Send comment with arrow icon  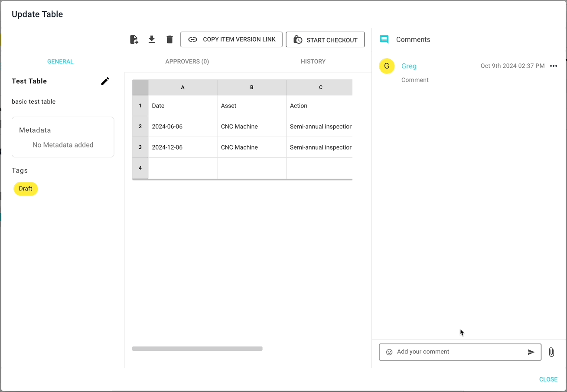click(531, 352)
